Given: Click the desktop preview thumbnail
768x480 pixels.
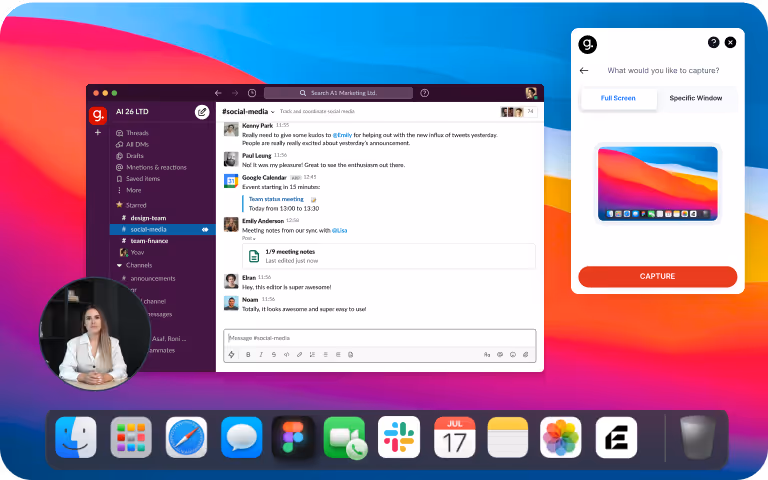Looking at the screenshot, I should pyautogui.click(x=658, y=183).
